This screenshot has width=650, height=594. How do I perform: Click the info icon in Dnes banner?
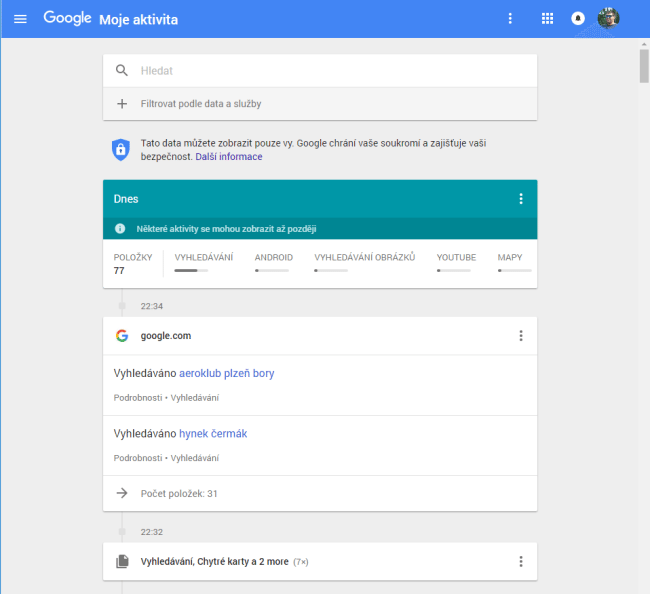click(120, 228)
